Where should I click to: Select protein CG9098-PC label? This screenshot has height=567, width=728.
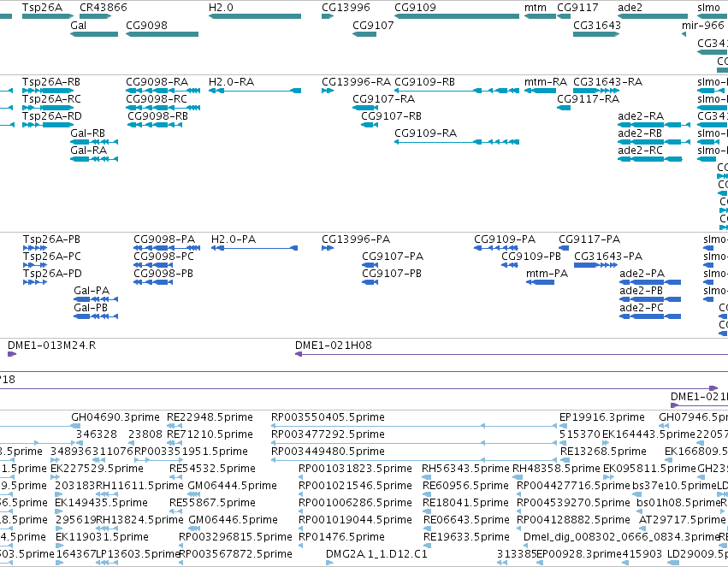164,256
